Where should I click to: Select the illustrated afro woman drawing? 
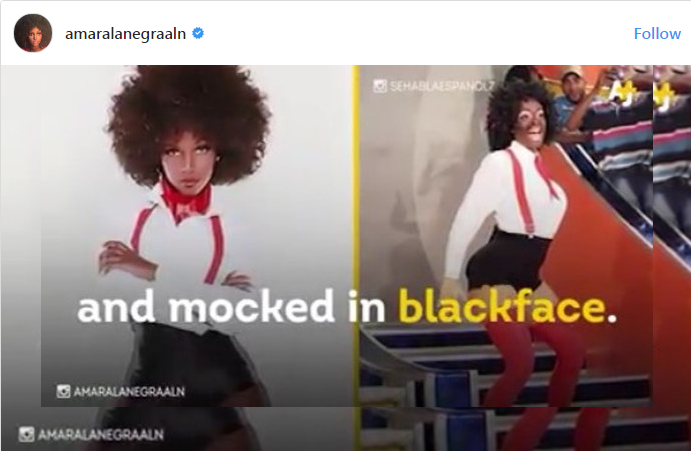point(187,236)
